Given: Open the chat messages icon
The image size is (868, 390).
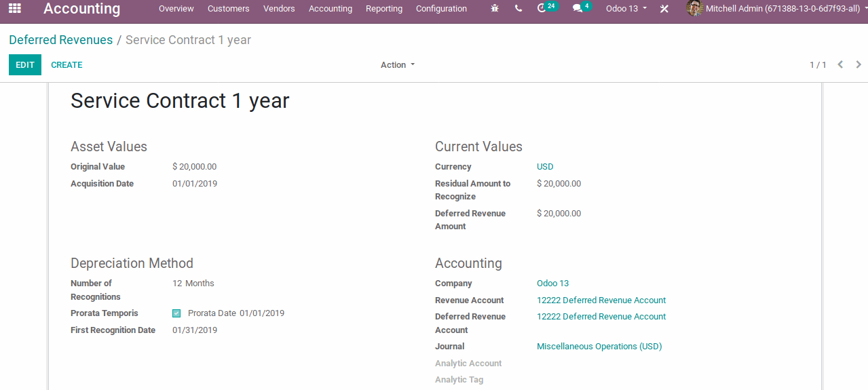Looking at the screenshot, I should coord(578,9).
